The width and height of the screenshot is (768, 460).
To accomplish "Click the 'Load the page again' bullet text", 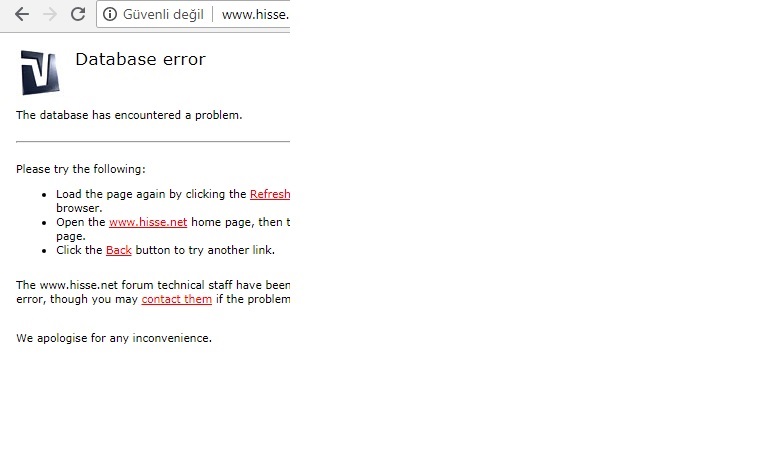I will 150,194.
